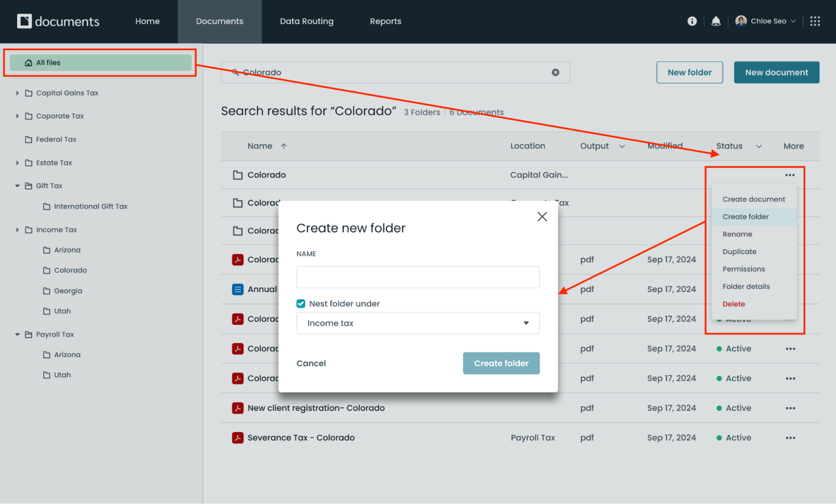Image resolution: width=836 pixels, height=504 pixels.
Task: Expand the Capital Gains Tax folder
Action: [x=18, y=93]
